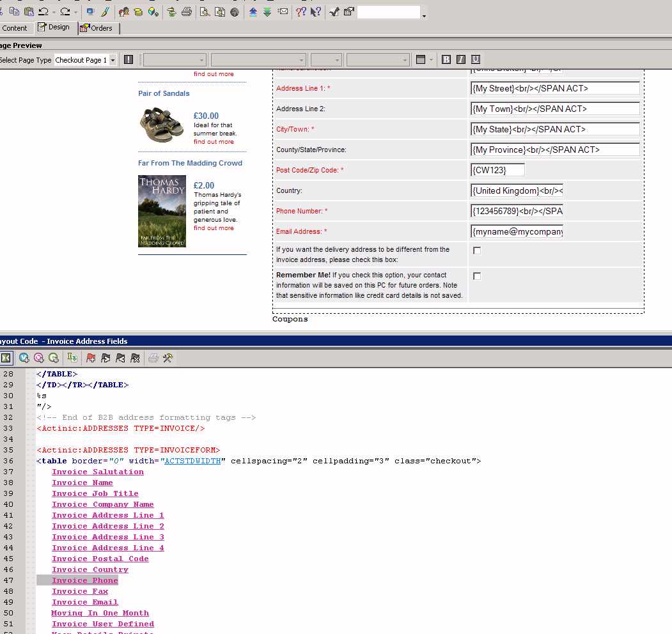Click ACTSTDWIDTH variable link in code

tap(192, 461)
